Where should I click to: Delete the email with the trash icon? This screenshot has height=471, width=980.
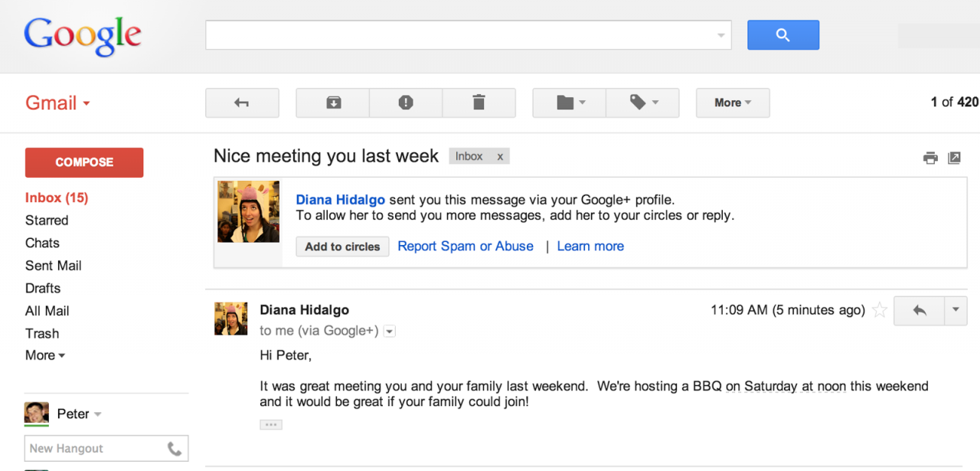(479, 102)
